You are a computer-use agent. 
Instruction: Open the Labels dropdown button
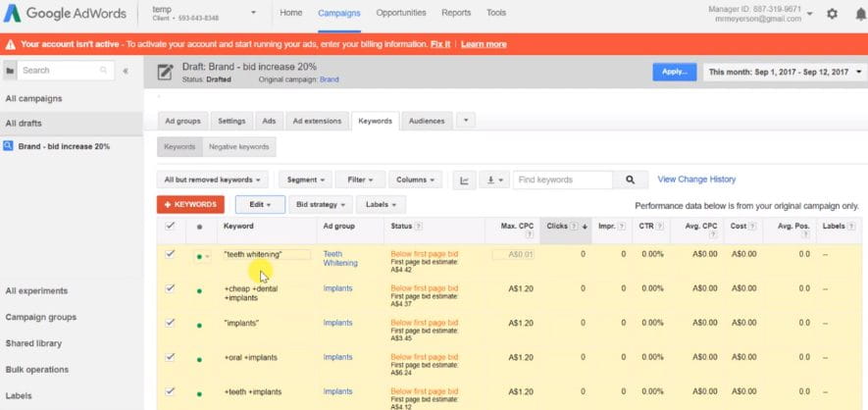381,205
